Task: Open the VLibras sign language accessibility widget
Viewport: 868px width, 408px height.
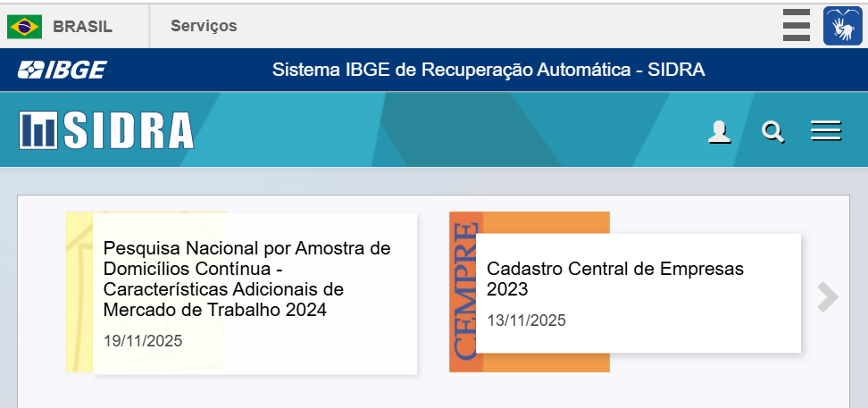Action: 842,26
